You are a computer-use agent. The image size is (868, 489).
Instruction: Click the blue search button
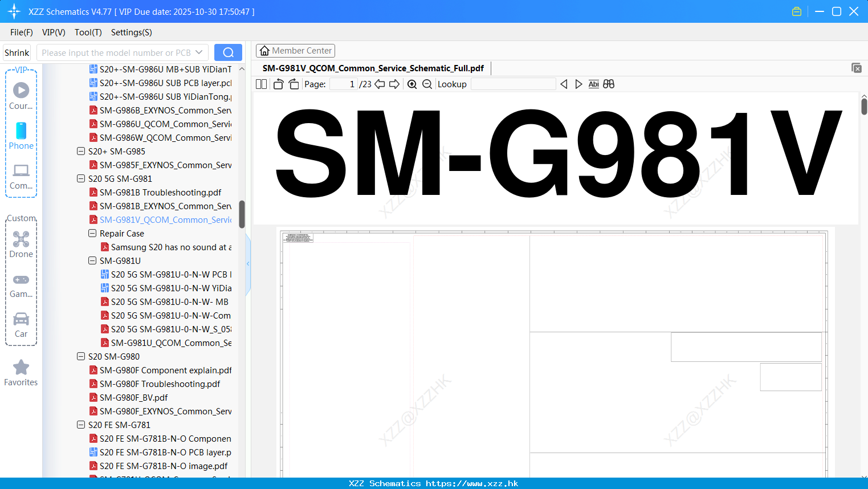[228, 52]
